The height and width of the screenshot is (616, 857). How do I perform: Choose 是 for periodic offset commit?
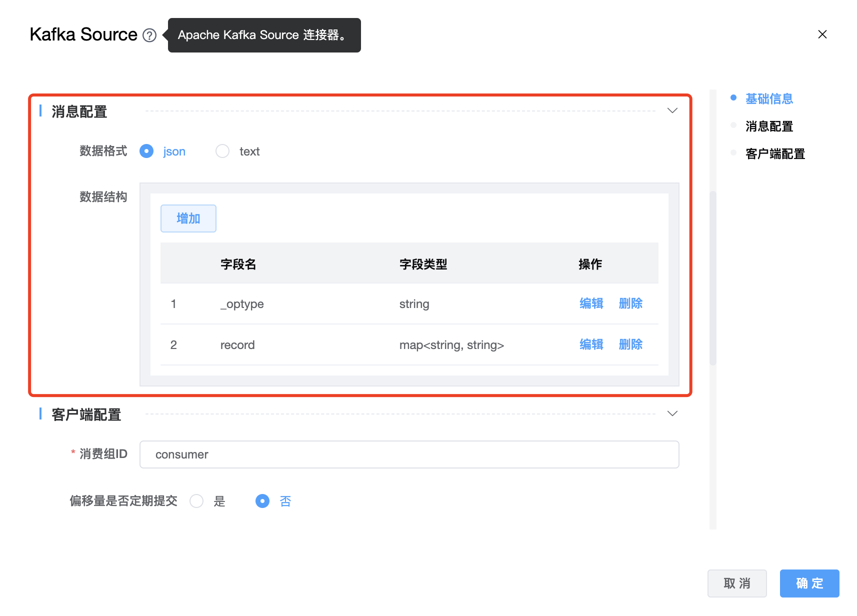pos(196,501)
